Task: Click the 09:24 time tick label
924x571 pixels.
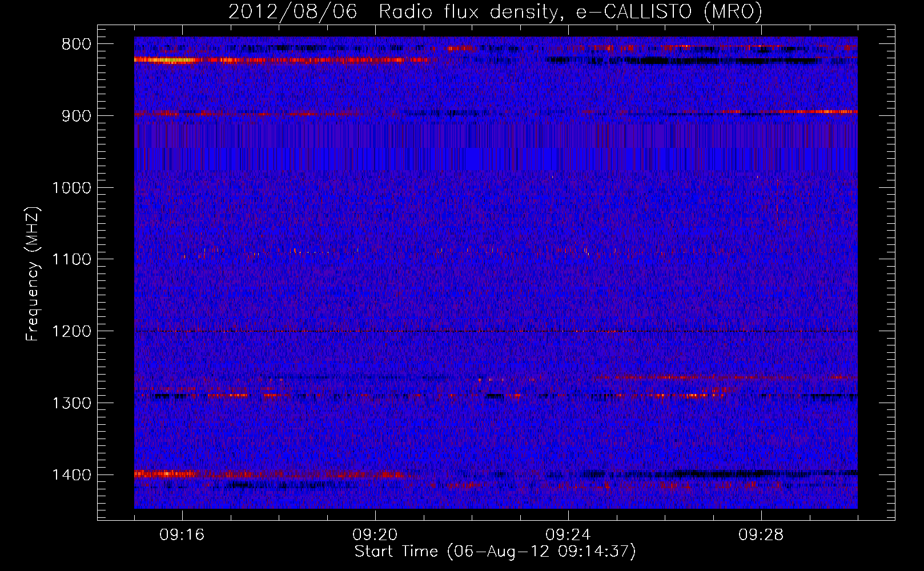Action: coord(568,535)
